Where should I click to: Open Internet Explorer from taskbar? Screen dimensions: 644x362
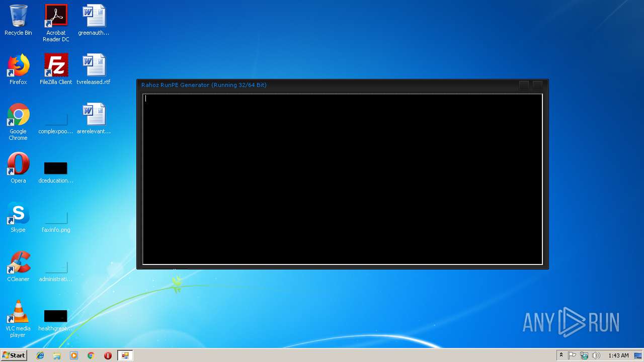pos(40,355)
